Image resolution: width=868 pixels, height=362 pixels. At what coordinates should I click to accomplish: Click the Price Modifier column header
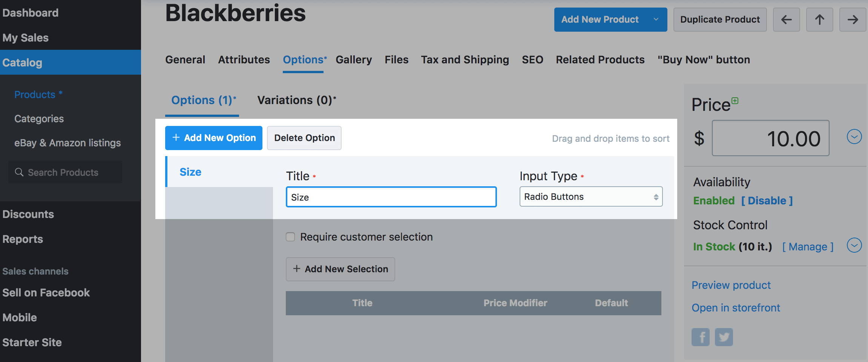(515, 303)
